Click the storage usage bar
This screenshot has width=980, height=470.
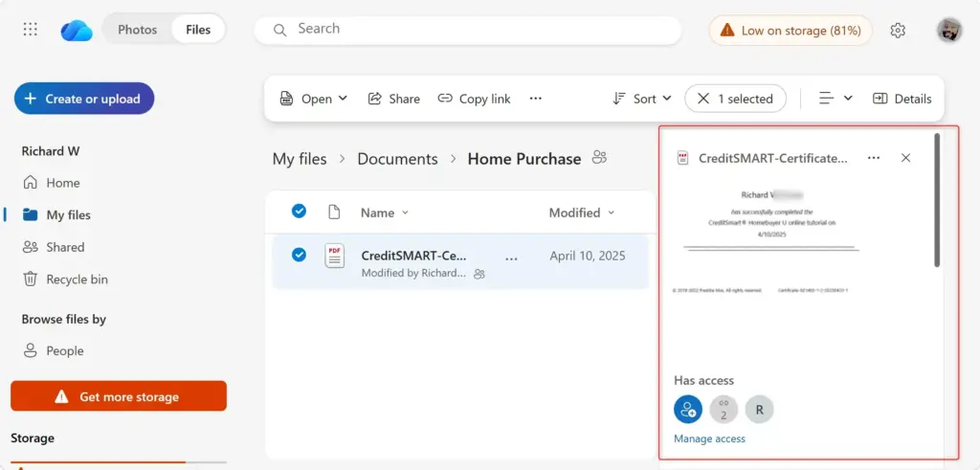(x=119, y=462)
